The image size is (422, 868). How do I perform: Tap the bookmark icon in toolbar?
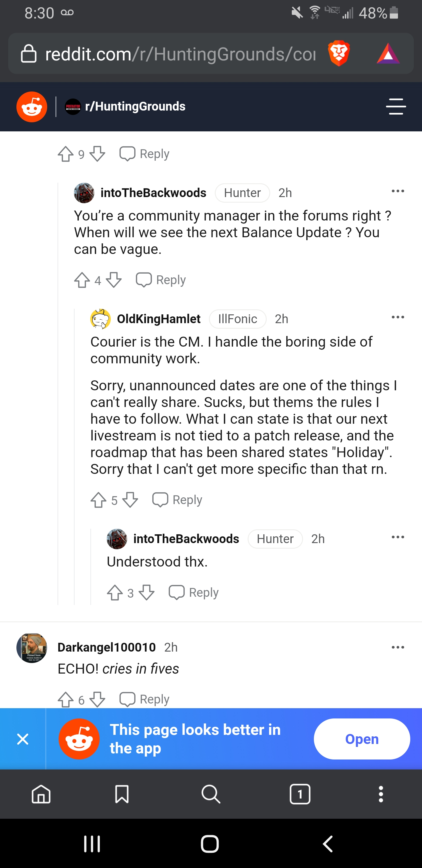coord(122,794)
